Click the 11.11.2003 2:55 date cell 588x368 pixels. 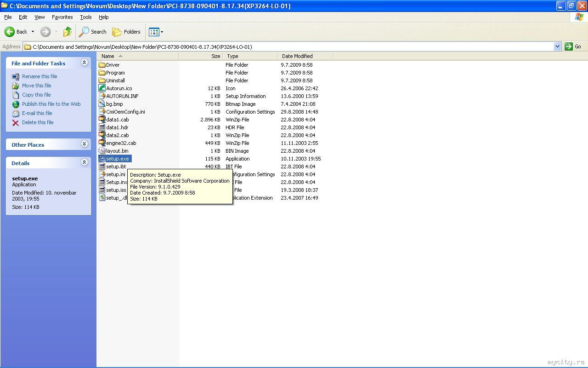(x=300, y=143)
